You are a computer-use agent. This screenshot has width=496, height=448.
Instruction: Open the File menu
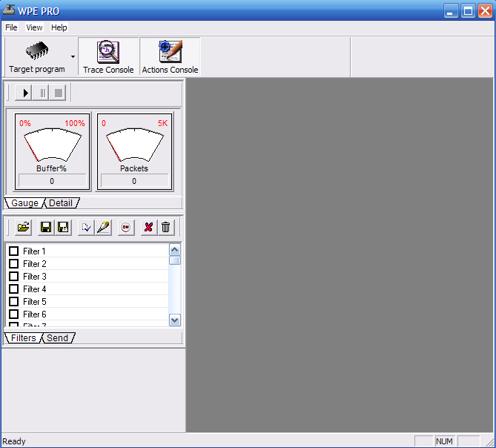(11, 27)
